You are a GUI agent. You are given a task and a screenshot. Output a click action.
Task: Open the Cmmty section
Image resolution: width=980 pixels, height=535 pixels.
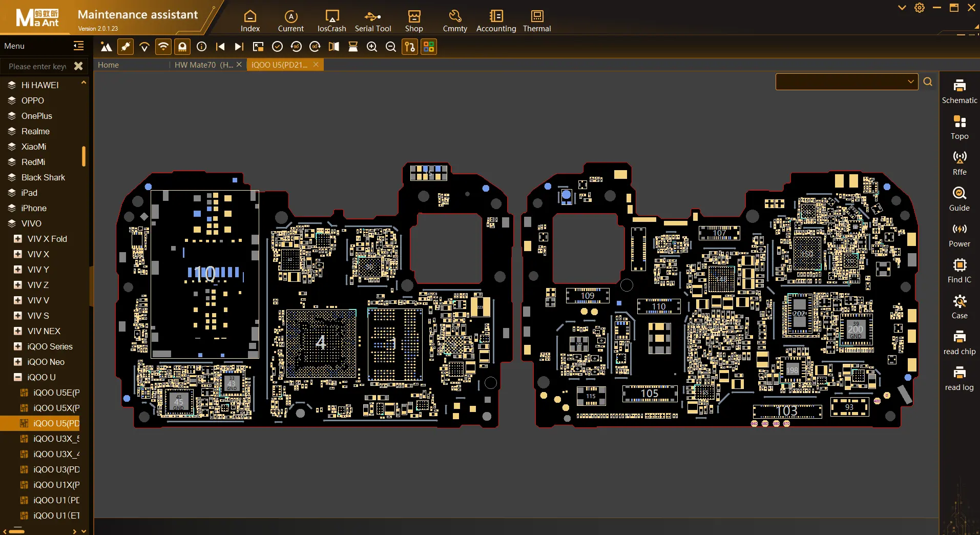click(x=455, y=21)
